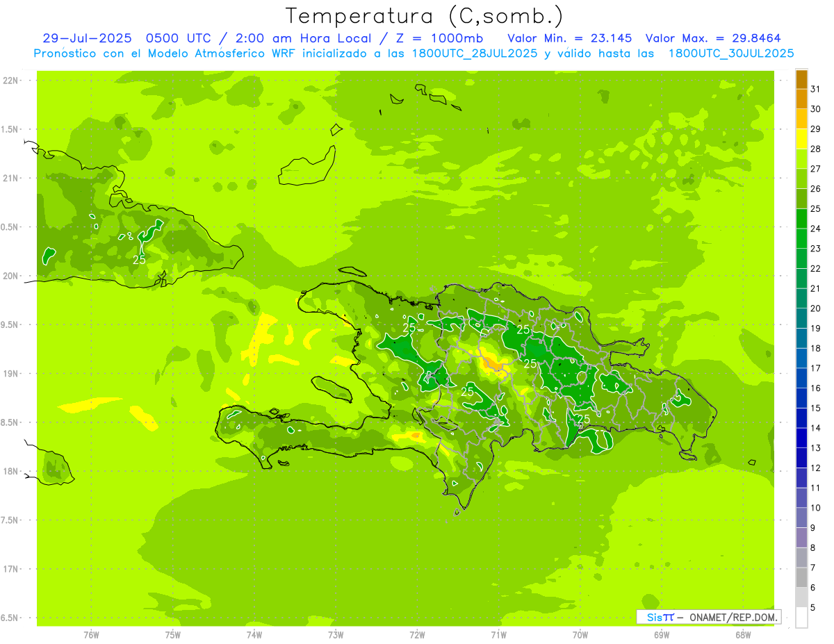Click the "17N" latitude label
Image resolution: width=834 pixels, height=644 pixels.
[x=11, y=569]
